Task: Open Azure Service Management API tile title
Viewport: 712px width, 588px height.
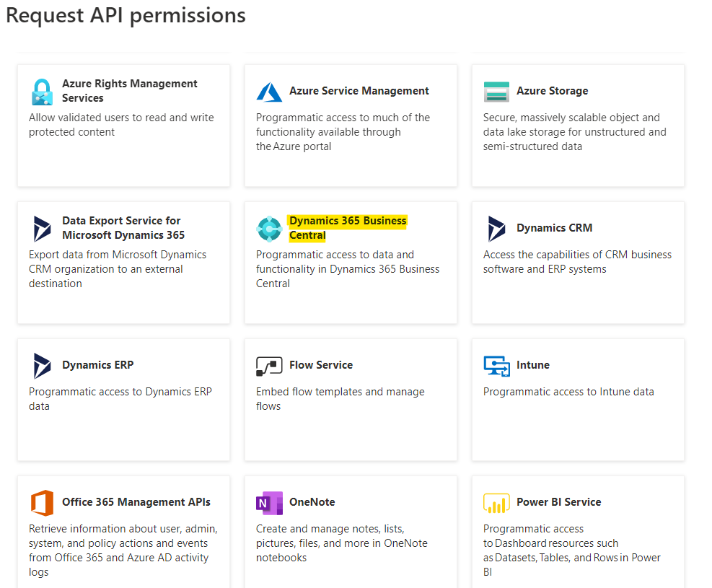Action: point(359,91)
